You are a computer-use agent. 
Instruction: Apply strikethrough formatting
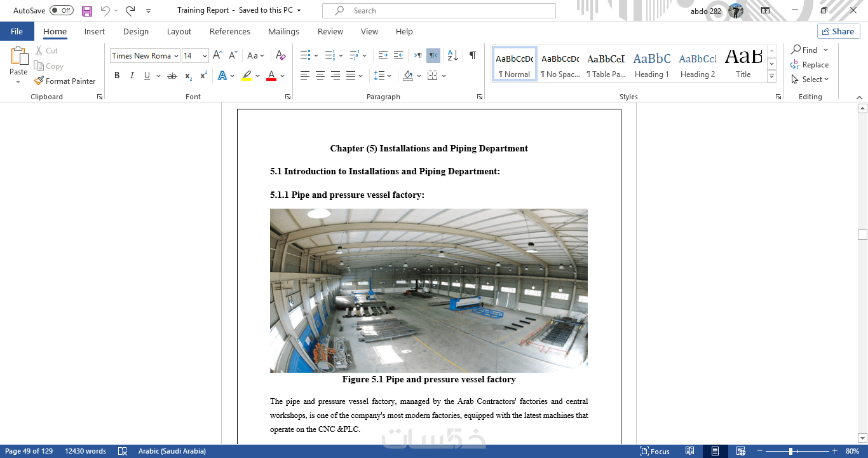(172, 76)
